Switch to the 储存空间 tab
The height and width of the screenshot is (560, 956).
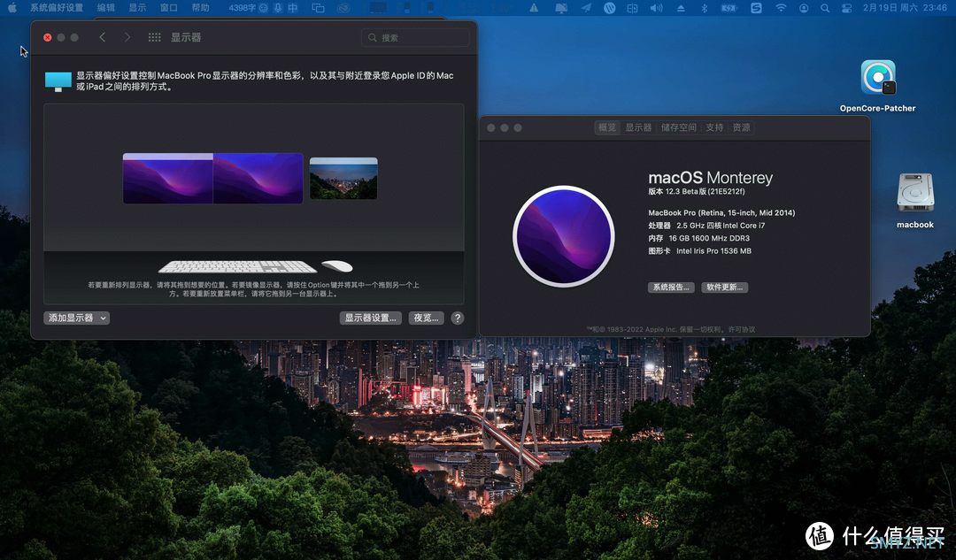click(679, 127)
